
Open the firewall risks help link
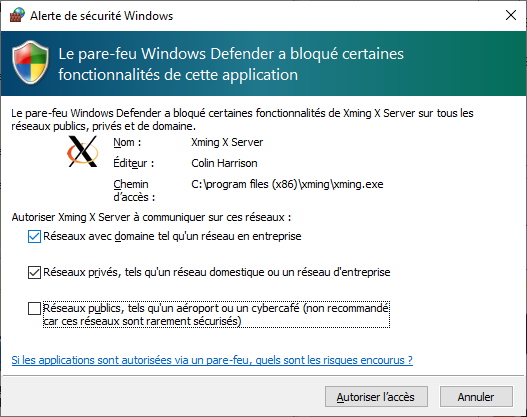coord(212,360)
